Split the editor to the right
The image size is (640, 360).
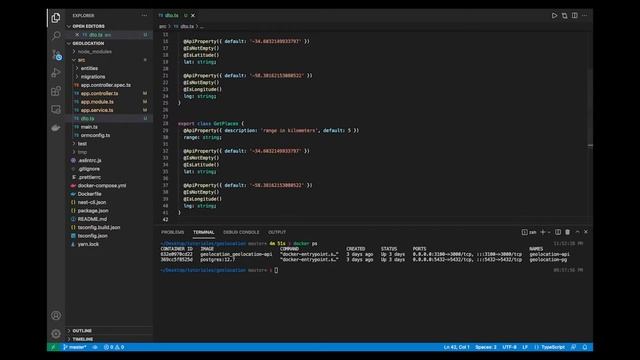coord(575,16)
